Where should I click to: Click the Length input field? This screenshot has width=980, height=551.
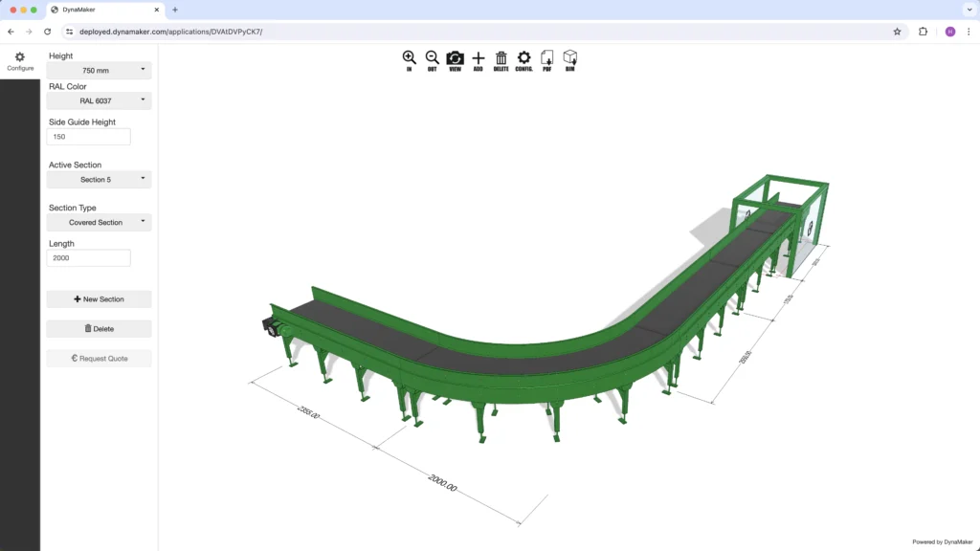pyautogui.click(x=89, y=258)
